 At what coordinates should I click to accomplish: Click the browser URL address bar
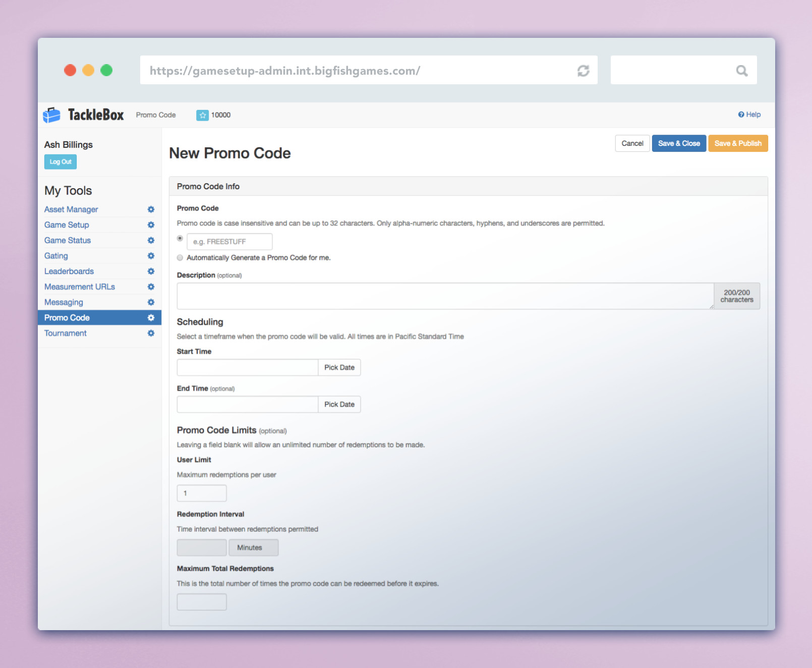click(369, 70)
